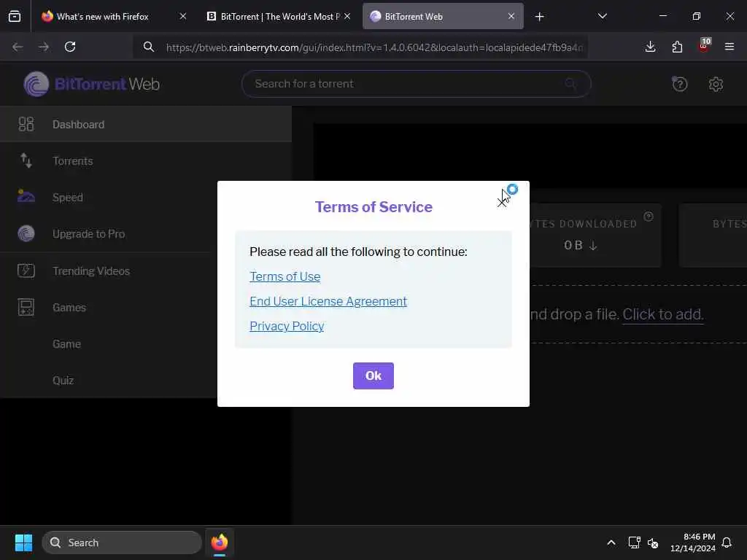Screen dimensions: 747x560
Task: Focus the Search for a torrent field
Action: (417, 84)
